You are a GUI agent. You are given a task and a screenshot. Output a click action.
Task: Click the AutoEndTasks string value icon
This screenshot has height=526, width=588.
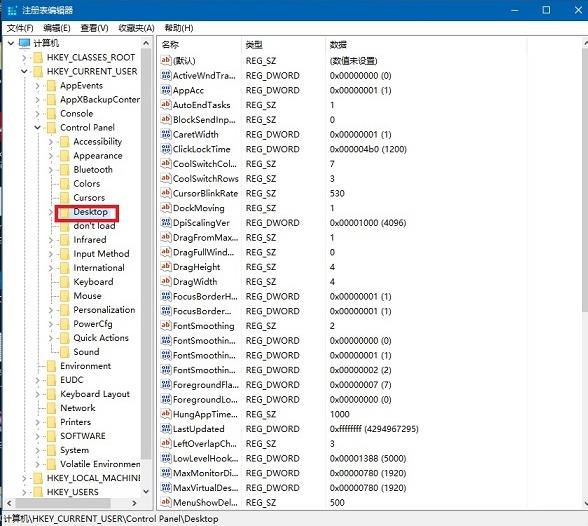166,105
